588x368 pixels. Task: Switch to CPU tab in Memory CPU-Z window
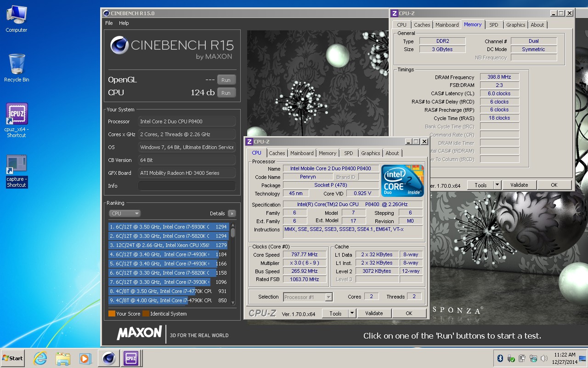coord(402,25)
